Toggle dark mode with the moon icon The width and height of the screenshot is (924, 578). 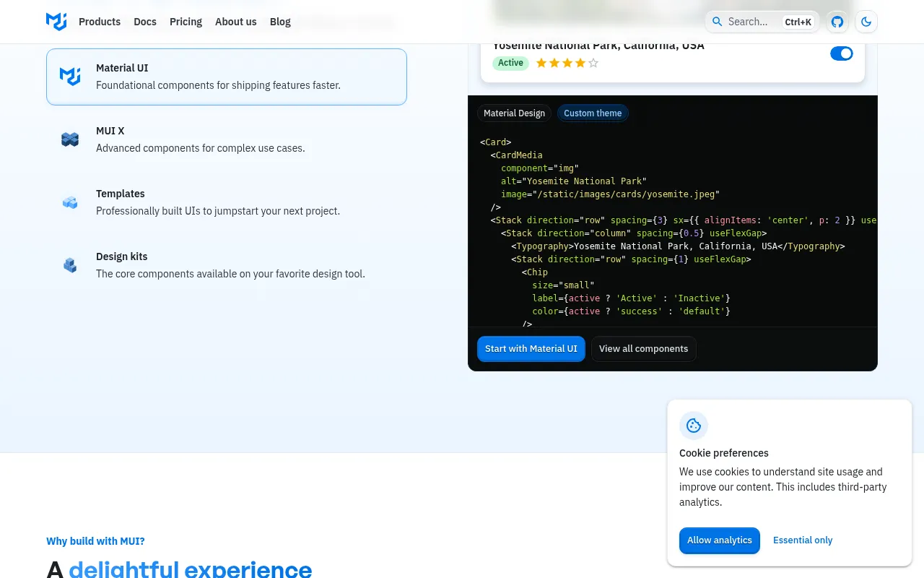tap(866, 22)
